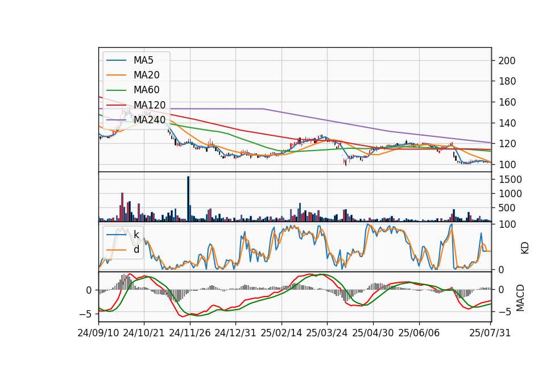Click the MACD axis title
This screenshot has width=546, height=392.
pyautogui.click(x=520, y=298)
